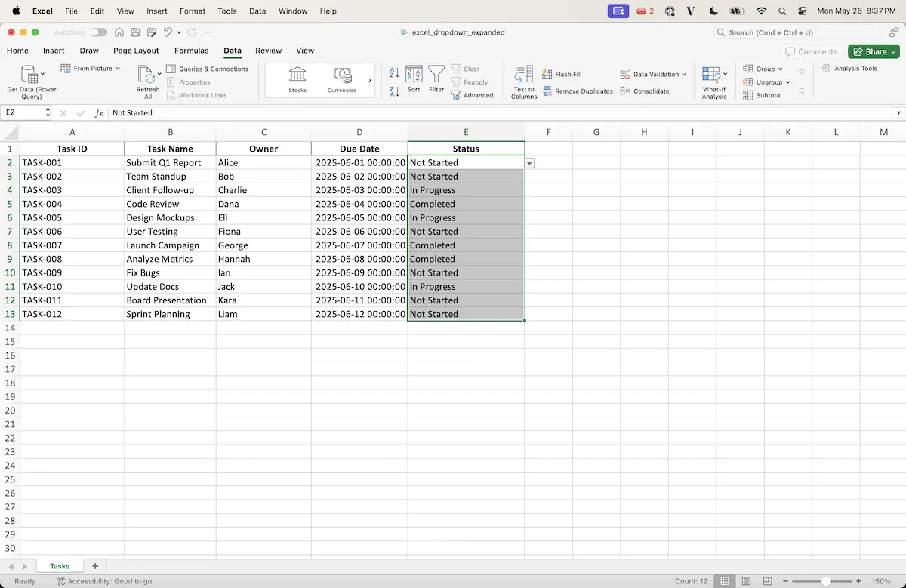Open the collaboration people icon
Screen dimensions: 906x588
894,32
